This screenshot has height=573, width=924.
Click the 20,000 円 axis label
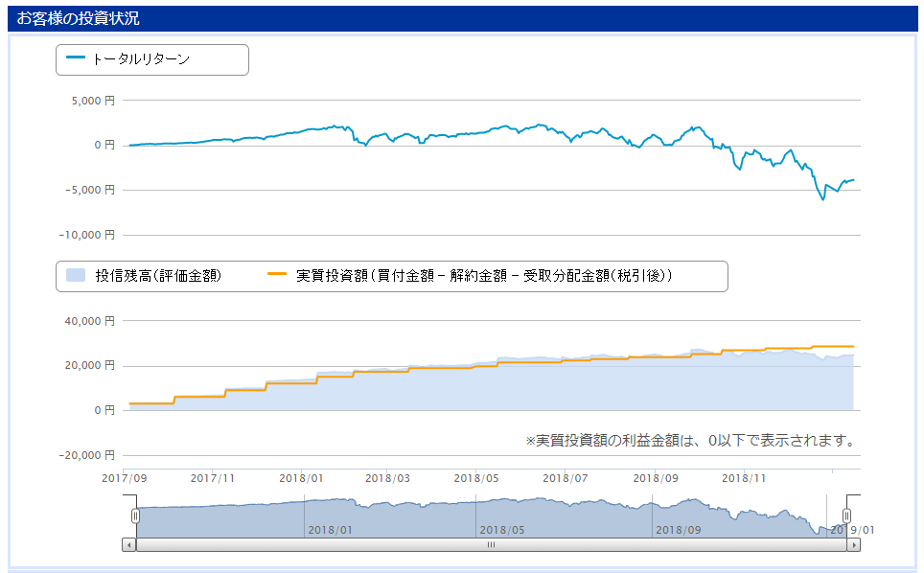click(89, 365)
